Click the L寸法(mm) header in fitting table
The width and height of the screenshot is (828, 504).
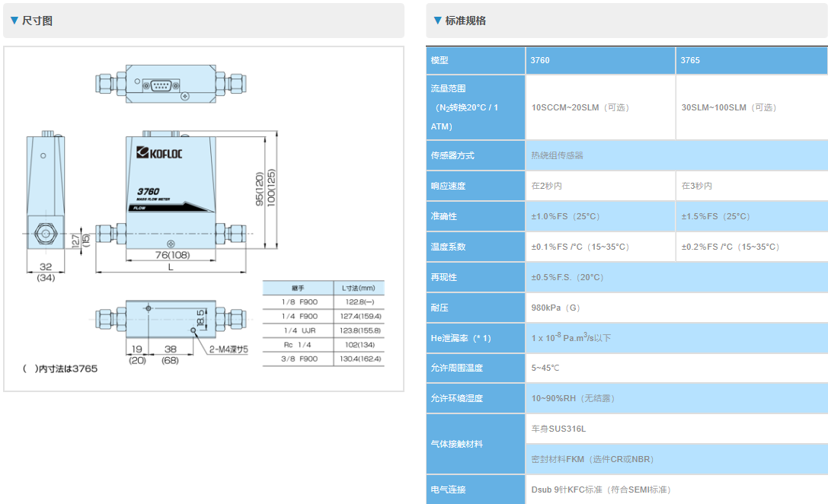coord(359,288)
